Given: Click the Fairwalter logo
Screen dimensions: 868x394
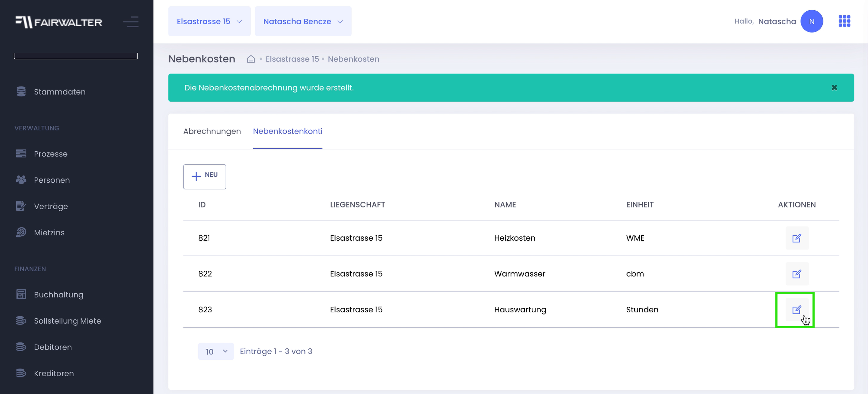Looking at the screenshot, I should point(59,22).
